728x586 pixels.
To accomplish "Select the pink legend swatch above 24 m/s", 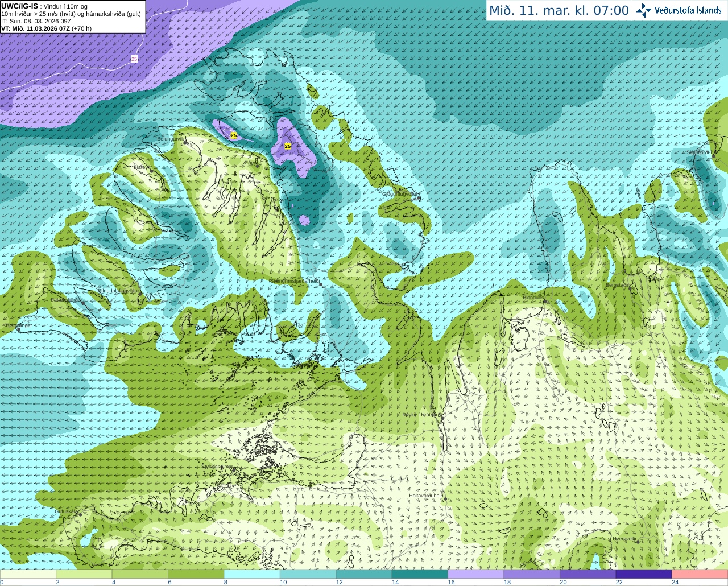I will (700, 574).
